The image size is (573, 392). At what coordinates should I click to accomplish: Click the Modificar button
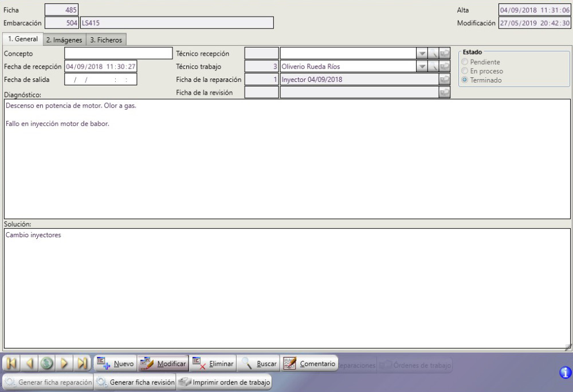[x=163, y=363]
